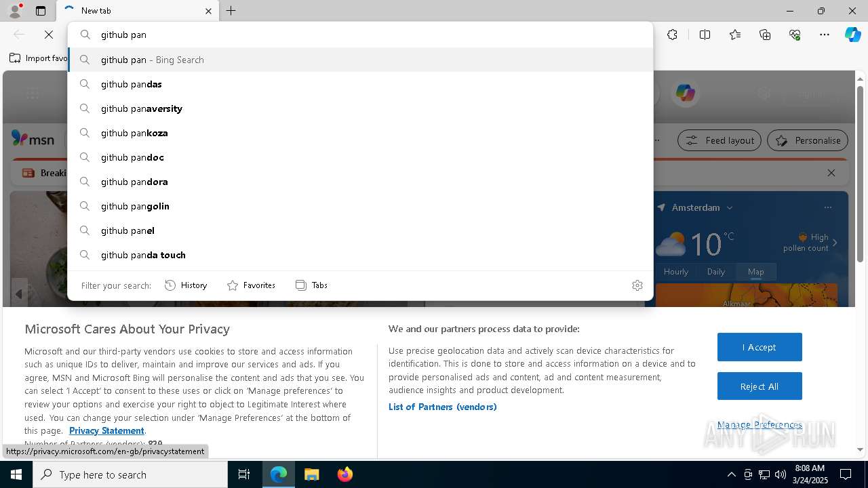Open weather card more options ellipsis

click(827, 207)
